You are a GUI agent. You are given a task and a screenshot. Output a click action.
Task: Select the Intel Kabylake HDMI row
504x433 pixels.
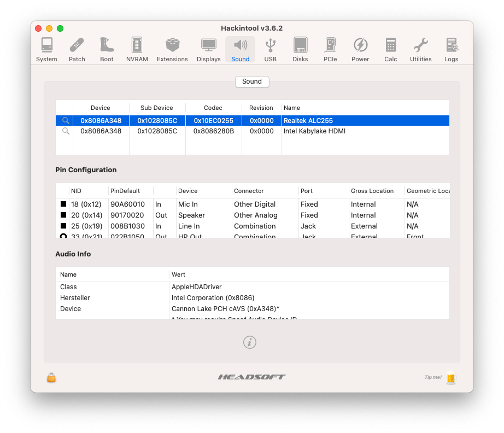[314, 131]
